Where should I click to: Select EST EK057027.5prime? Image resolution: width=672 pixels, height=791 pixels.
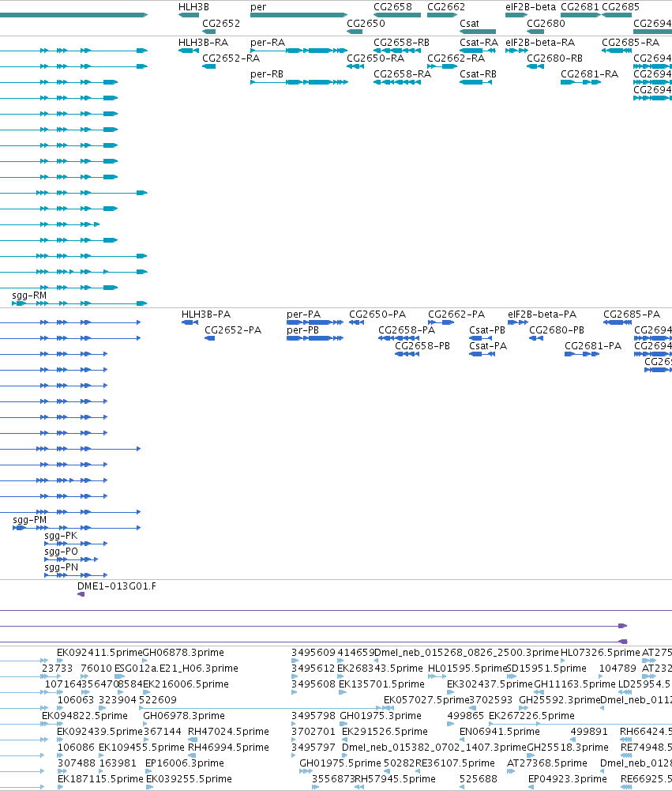coord(426,700)
